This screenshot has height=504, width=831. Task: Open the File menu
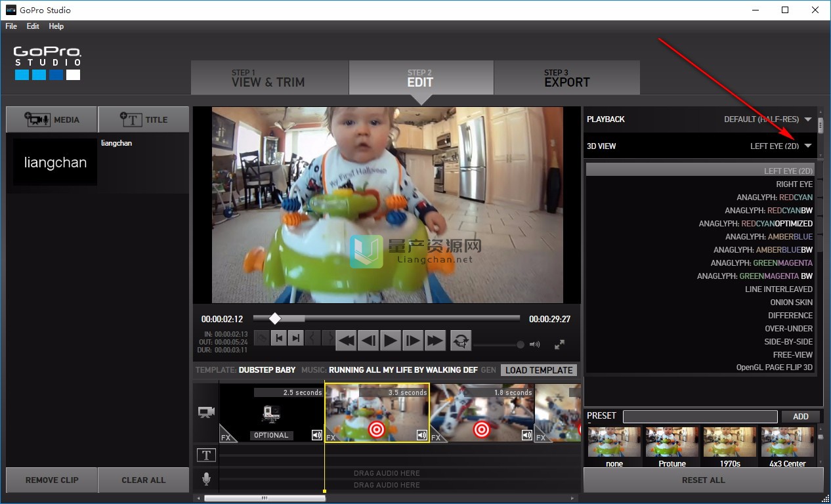click(11, 26)
